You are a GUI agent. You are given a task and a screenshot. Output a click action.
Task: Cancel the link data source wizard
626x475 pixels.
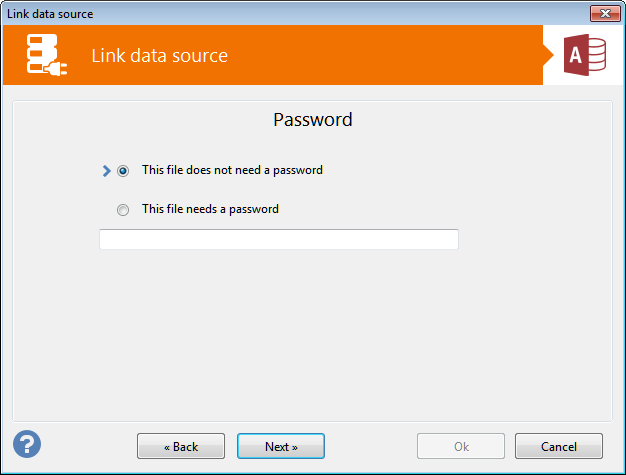tap(558, 446)
